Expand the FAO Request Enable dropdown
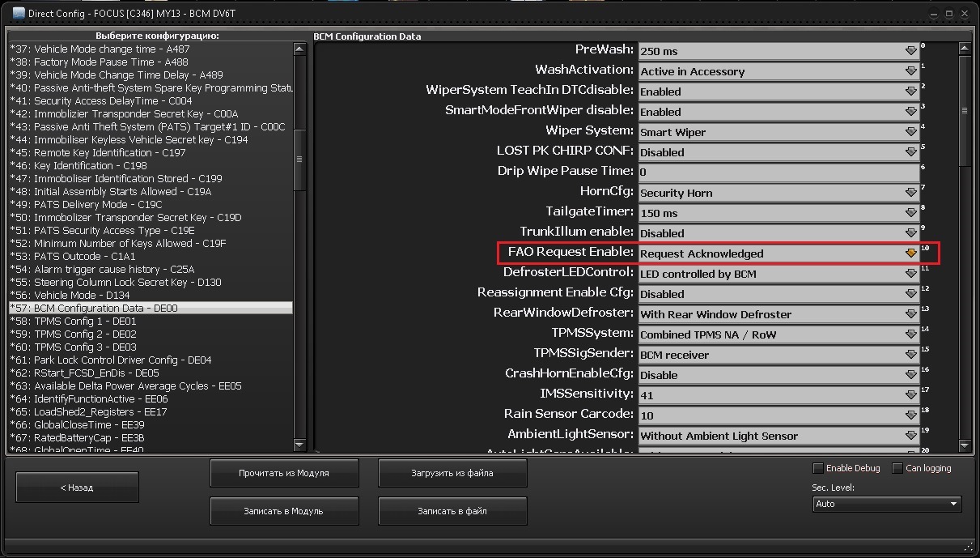 (x=778, y=253)
